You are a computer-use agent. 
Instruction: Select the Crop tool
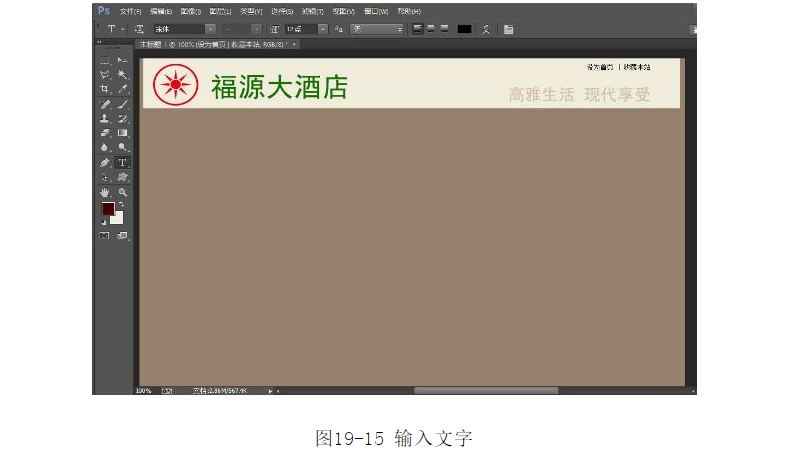(x=105, y=89)
